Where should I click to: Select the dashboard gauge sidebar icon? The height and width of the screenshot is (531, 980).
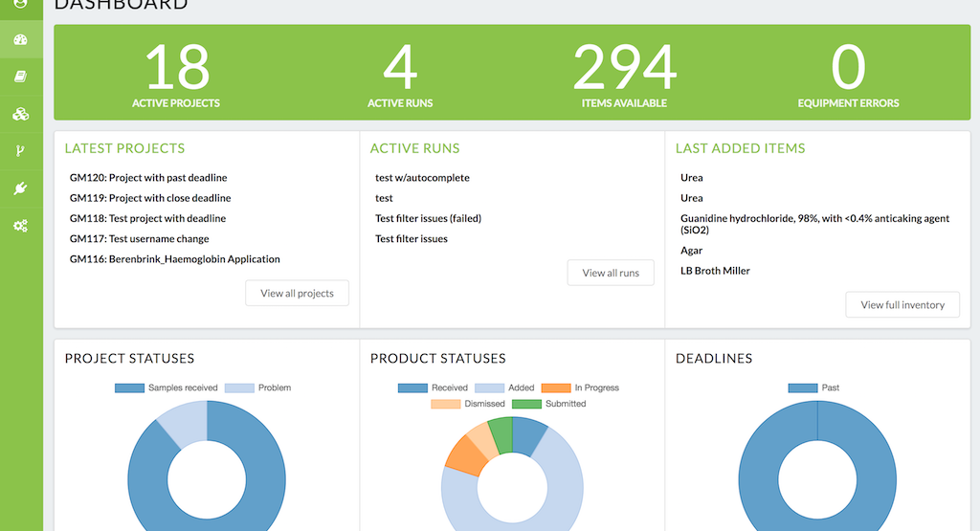coord(20,39)
